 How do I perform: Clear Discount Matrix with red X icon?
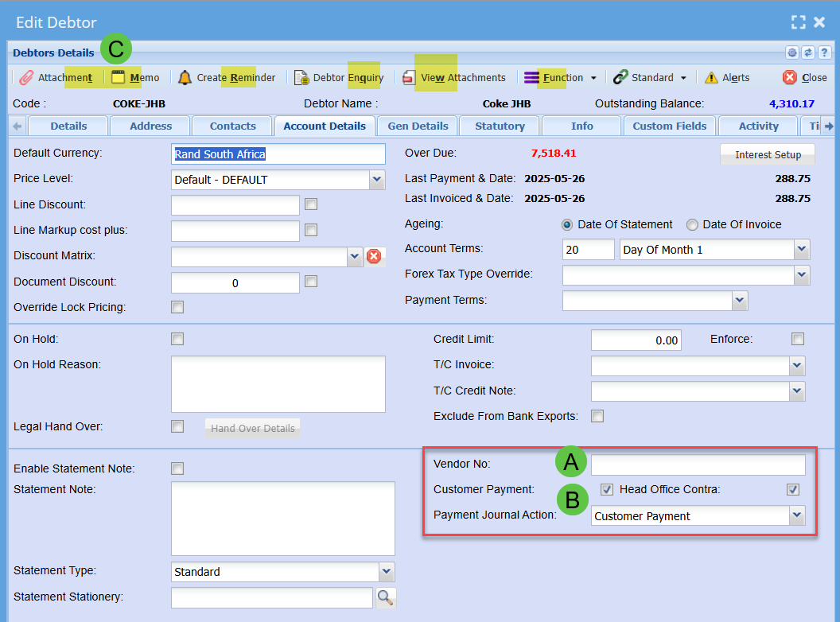374,256
